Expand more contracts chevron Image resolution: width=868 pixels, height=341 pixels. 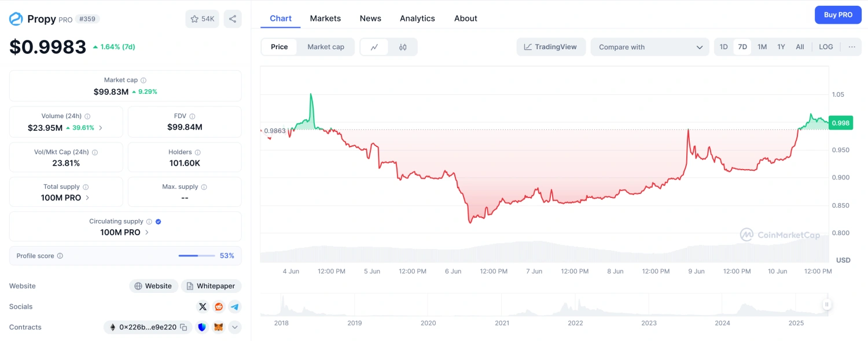[234, 327]
